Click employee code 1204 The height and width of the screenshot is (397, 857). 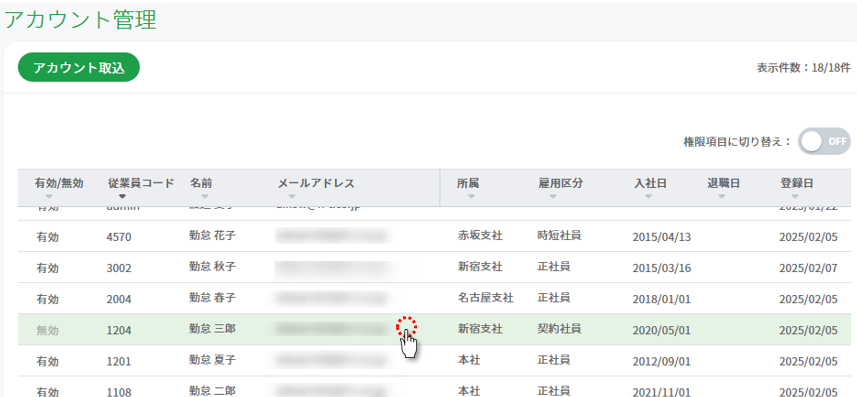click(119, 330)
